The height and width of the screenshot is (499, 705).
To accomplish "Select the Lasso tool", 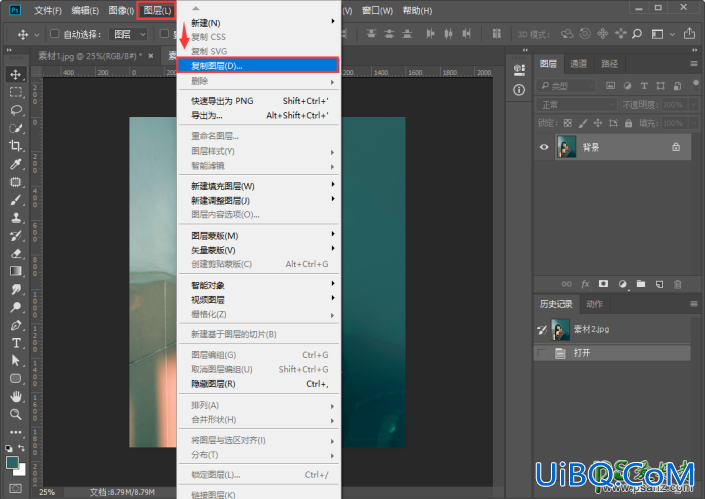I will click(16, 110).
